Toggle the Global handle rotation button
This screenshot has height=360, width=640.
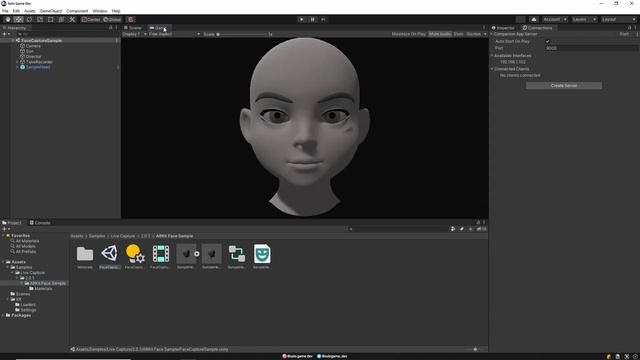click(x=112, y=20)
